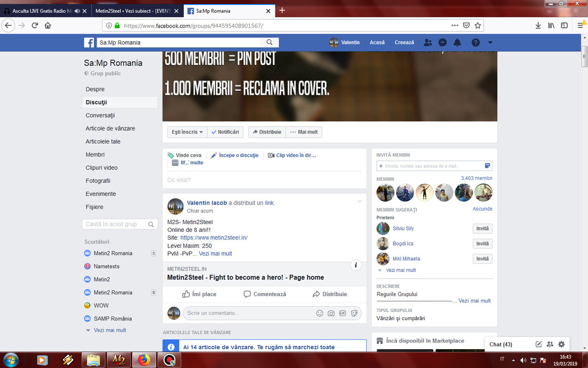
Task: Open Despre section of group
Action: pos(95,89)
